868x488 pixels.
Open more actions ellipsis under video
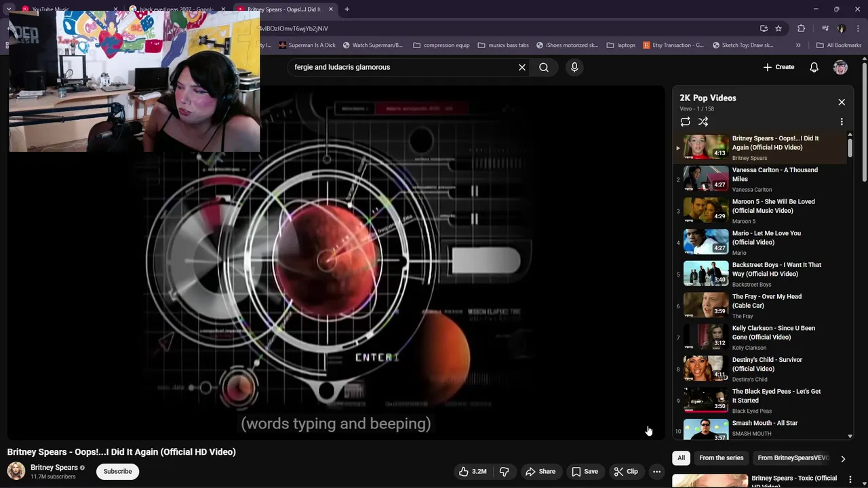[x=656, y=472]
